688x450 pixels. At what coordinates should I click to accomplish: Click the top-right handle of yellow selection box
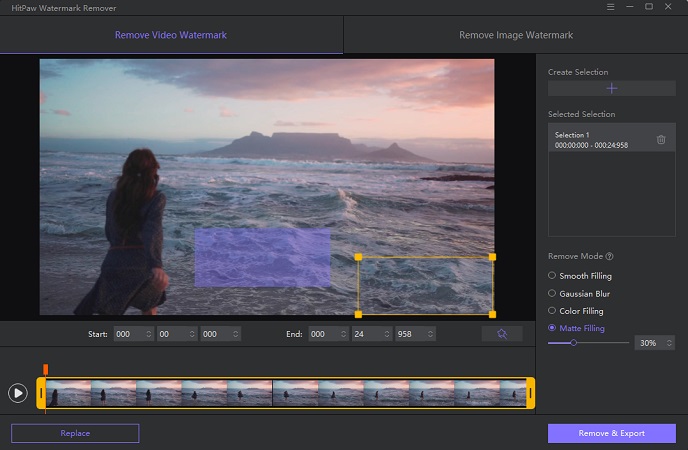pos(492,257)
